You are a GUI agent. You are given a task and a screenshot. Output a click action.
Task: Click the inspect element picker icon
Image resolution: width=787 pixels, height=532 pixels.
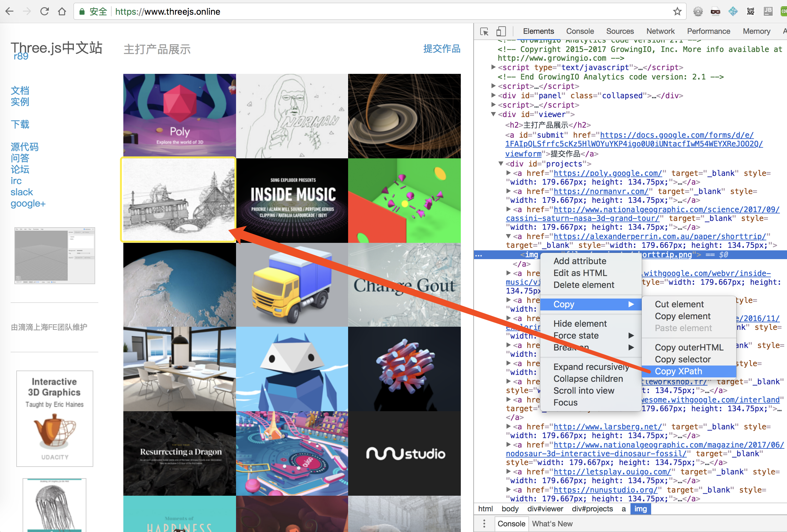[484, 32]
